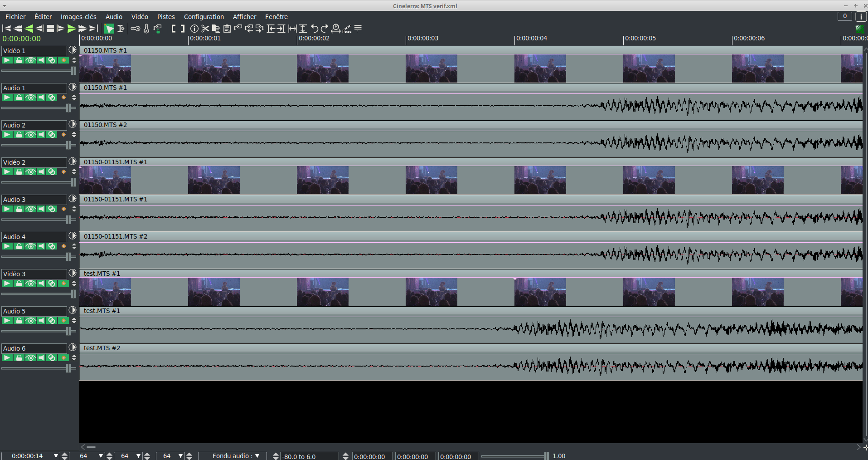
Task: Select the I-beam cut and paste editing mode
Action: [x=121, y=29]
